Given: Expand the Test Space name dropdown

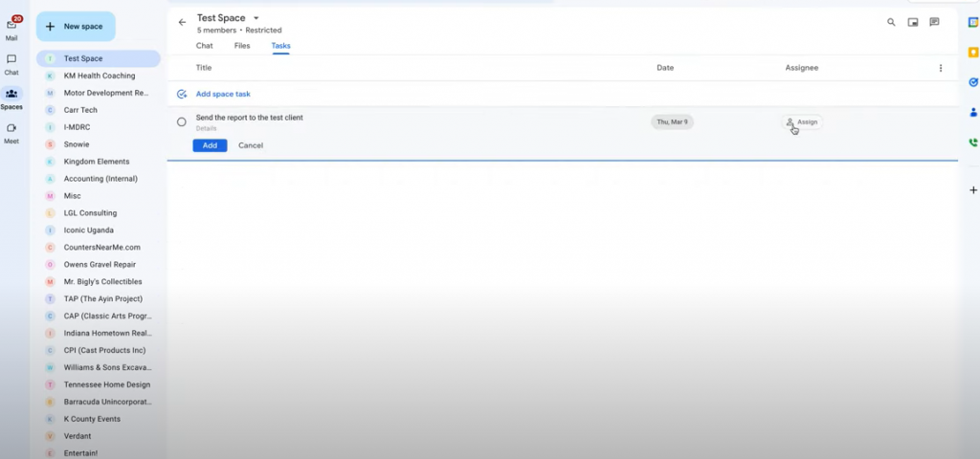Looking at the screenshot, I should click(256, 18).
